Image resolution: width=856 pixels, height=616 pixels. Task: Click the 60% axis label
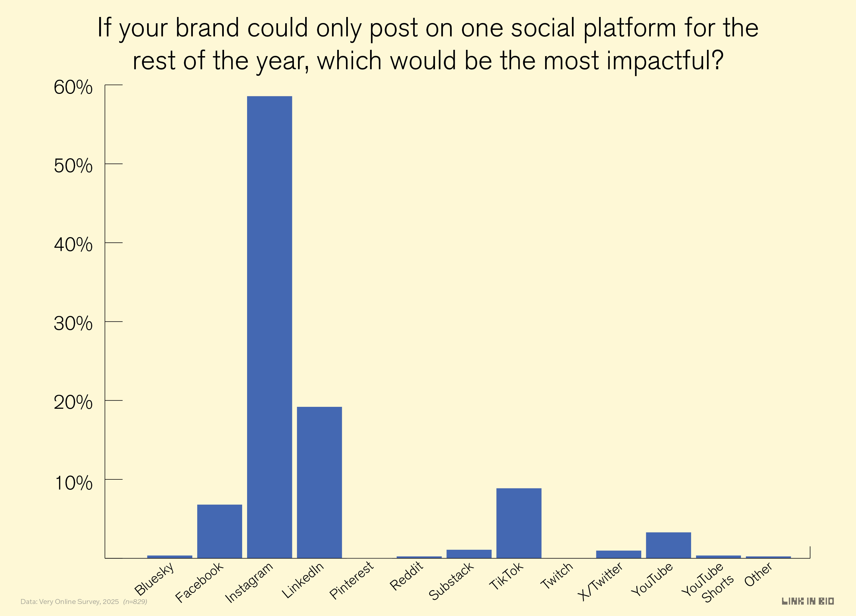[x=73, y=87]
